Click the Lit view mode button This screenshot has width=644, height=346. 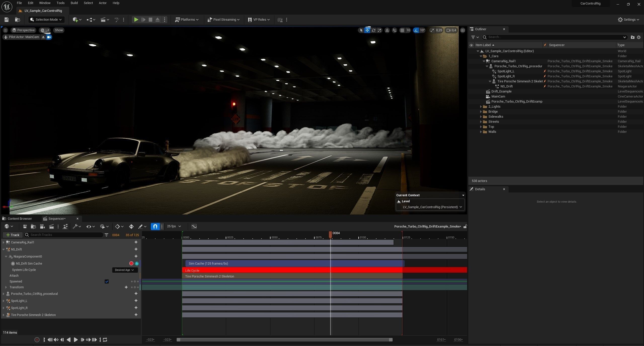pos(45,30)
